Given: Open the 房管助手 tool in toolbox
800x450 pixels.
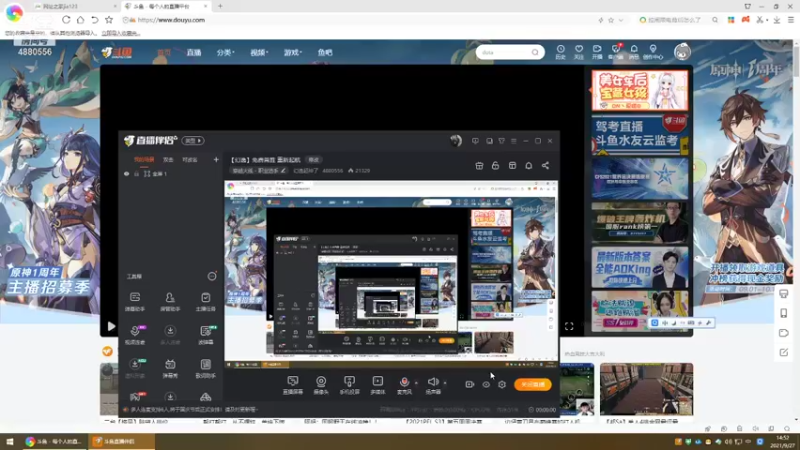Looking at the screenshot, I should coord(170,302).
